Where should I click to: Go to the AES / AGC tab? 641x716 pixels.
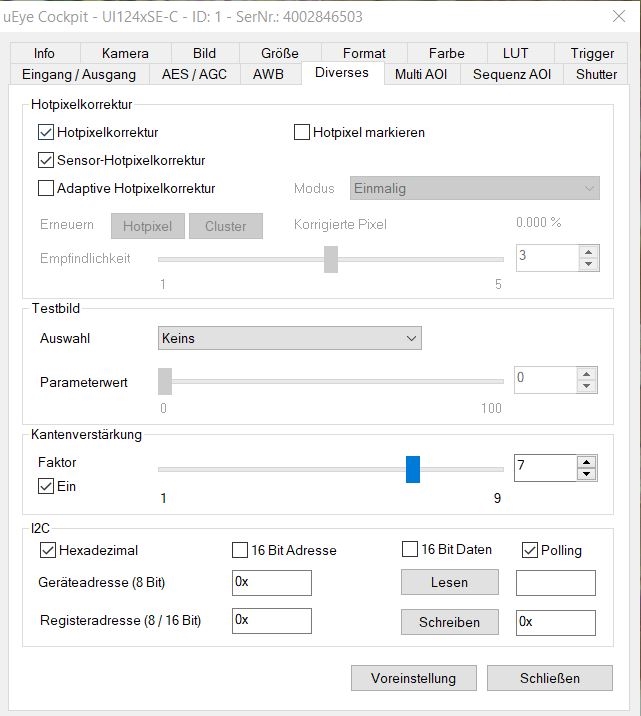196,74
